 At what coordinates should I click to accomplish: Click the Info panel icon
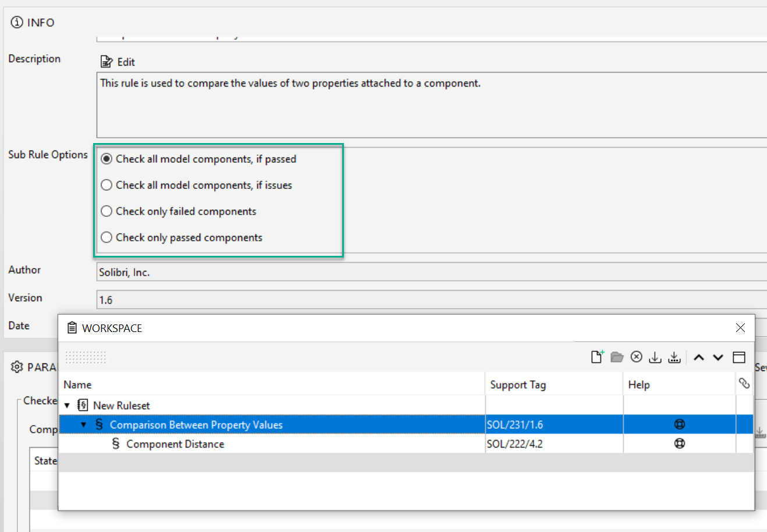pos(17,22)
